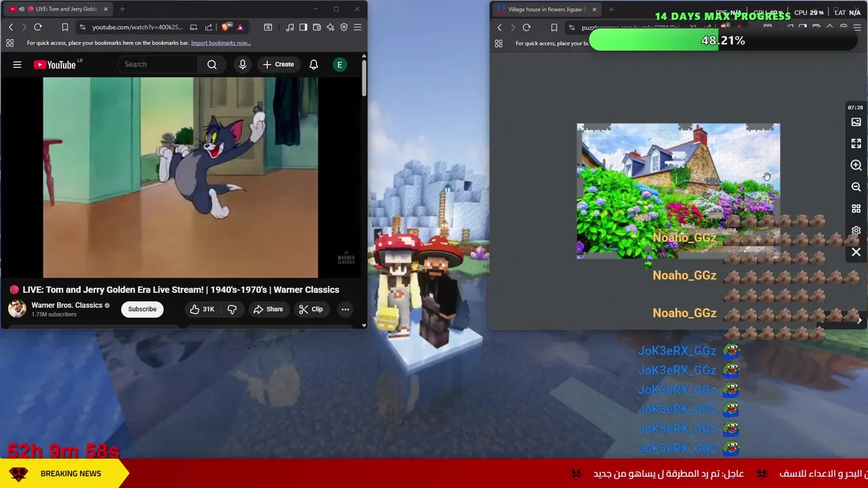The width and height of the screenshot is (868, 488).
Task: Enter fullscreen with the expand arrows icon
Action: point(856,144)
